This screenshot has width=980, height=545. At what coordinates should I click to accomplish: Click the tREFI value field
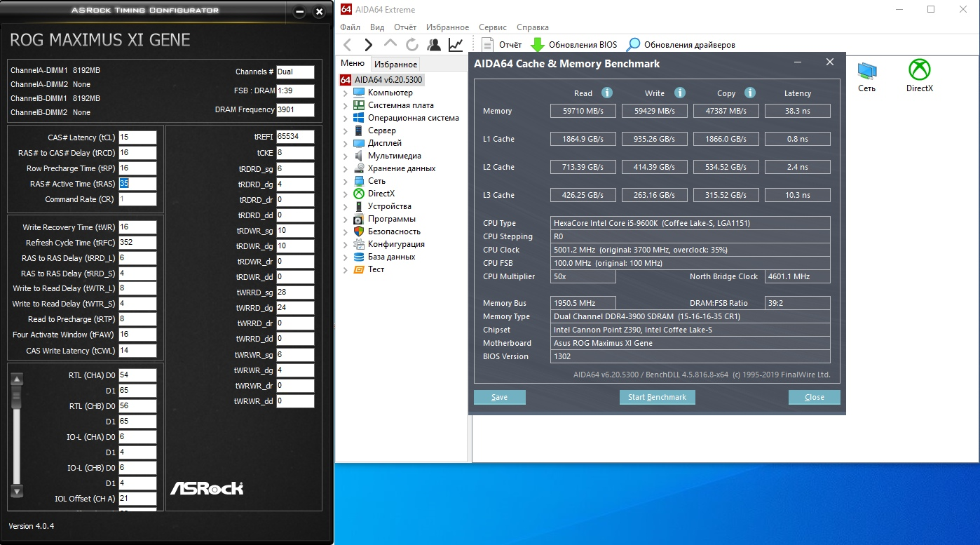tap(295, 136)
